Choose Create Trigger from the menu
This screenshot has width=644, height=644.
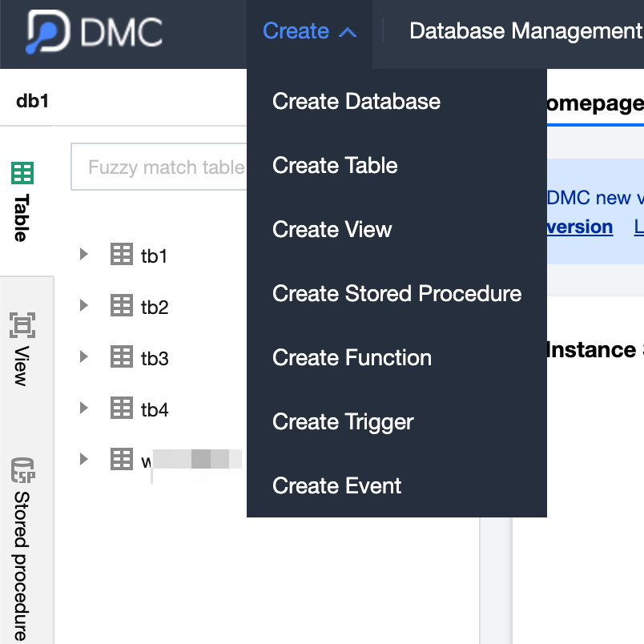[x=343, y=422]
